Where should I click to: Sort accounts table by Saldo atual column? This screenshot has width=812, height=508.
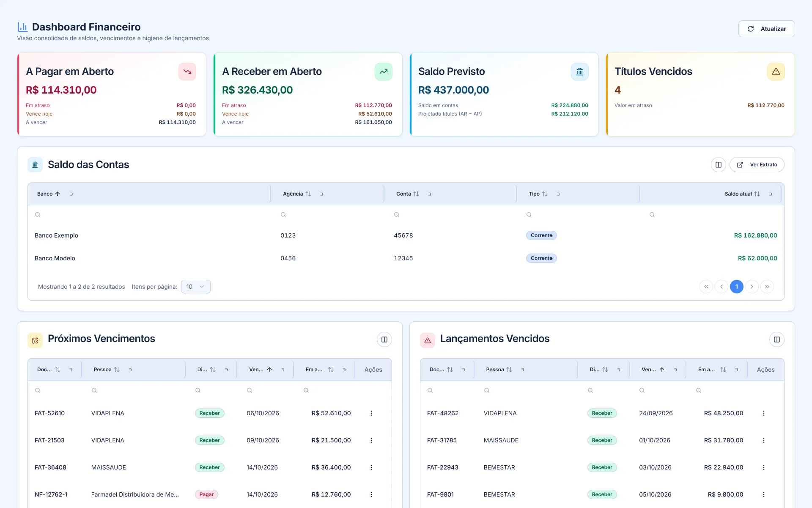[742, 194]
